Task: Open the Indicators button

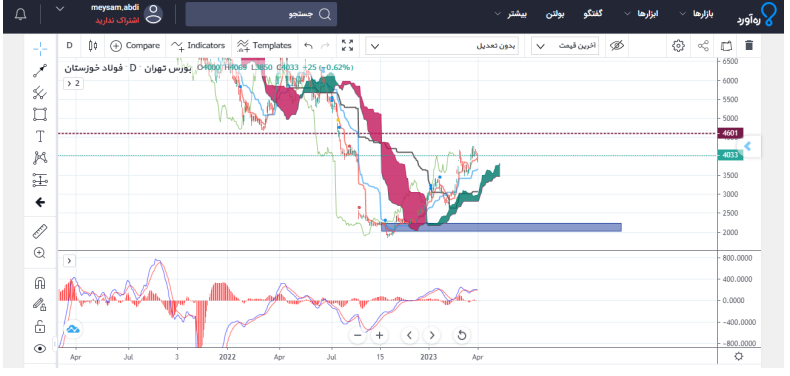Action: point(198,45)
